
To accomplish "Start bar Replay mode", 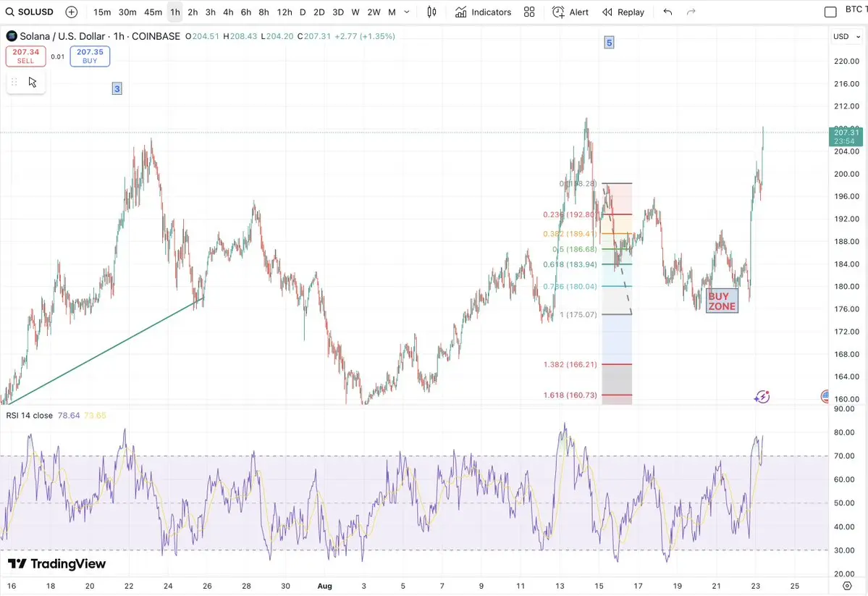I will (x=623, y=12).
